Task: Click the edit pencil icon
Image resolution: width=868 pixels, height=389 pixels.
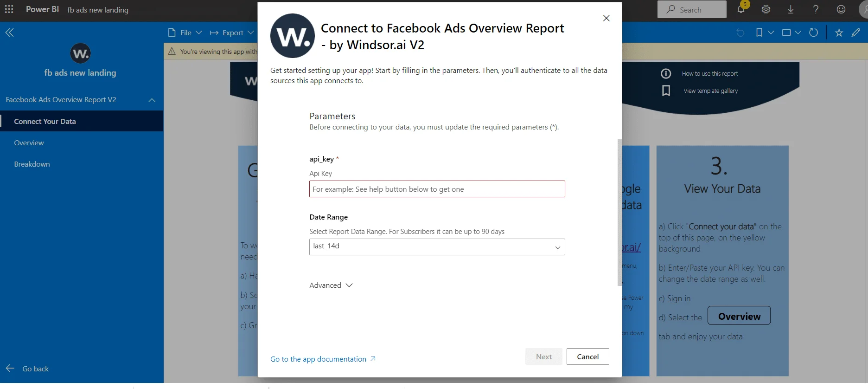Action: coord(856,32)
